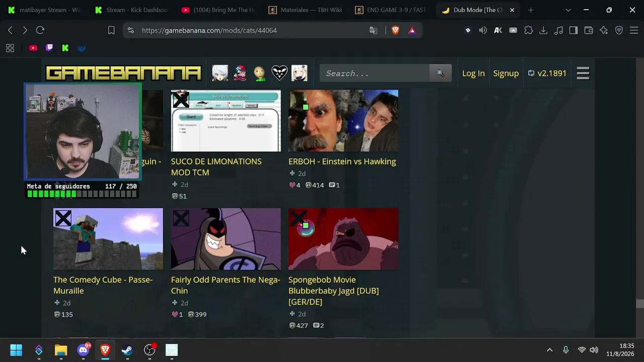Toggle the browser sidebar panel
This screenshot has width=644, height=362.
574,30
